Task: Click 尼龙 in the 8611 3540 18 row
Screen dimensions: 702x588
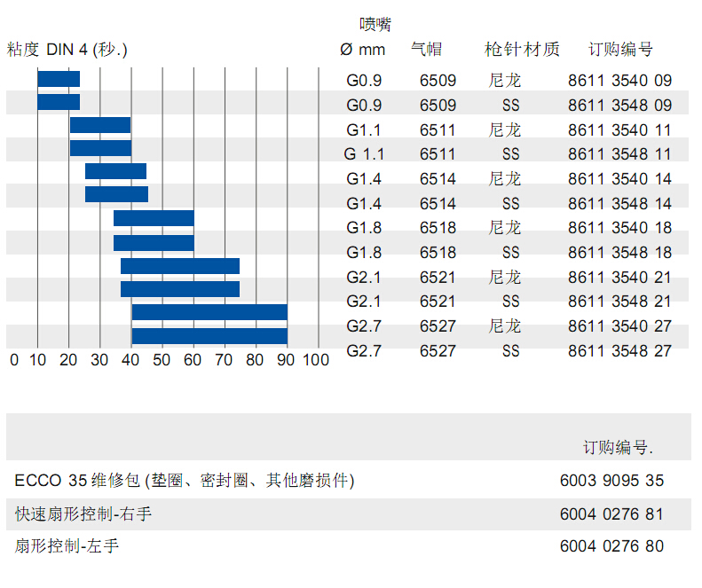Action: tap(505, 228)
